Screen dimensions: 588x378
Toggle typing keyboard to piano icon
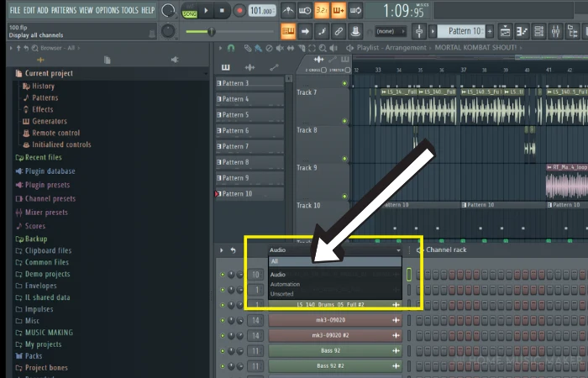288,32
